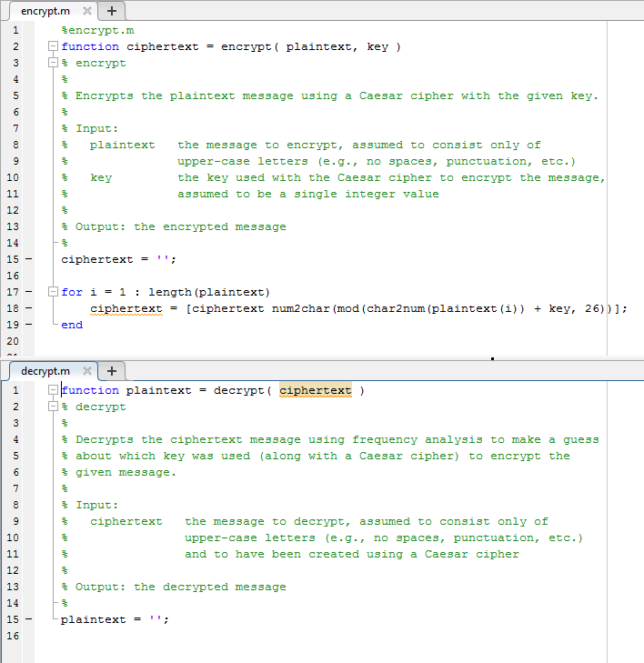Set breakpoint on encrypt.m line 17

point(29,292)
